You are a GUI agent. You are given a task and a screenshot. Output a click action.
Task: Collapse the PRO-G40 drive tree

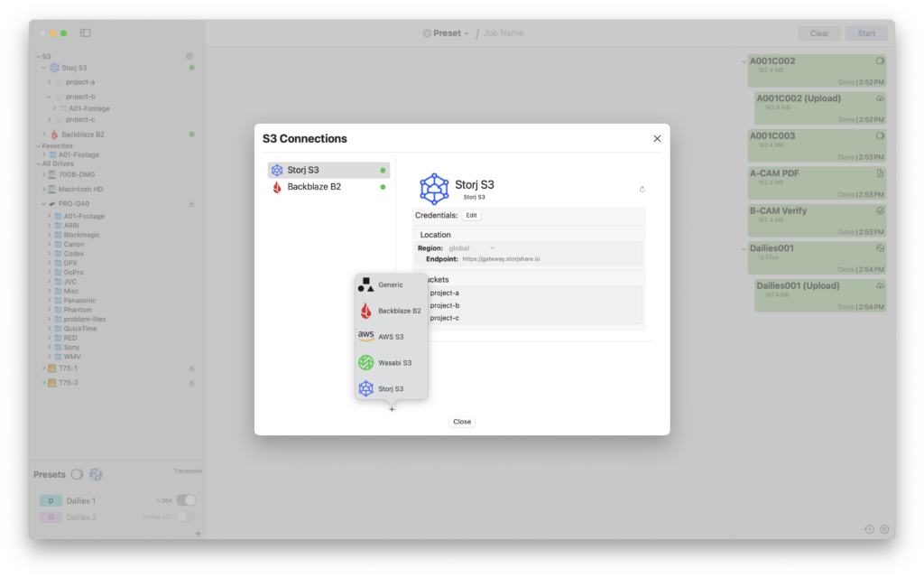(x=43, y=204)
